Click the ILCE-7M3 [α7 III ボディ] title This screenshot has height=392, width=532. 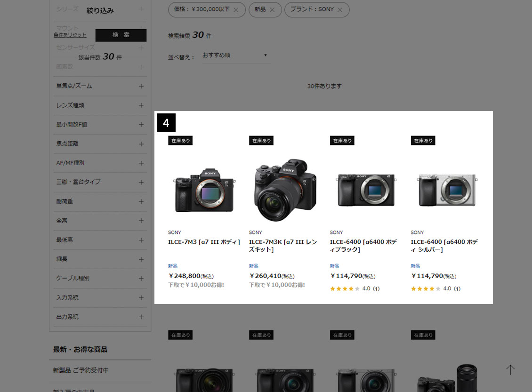(204, 242)
